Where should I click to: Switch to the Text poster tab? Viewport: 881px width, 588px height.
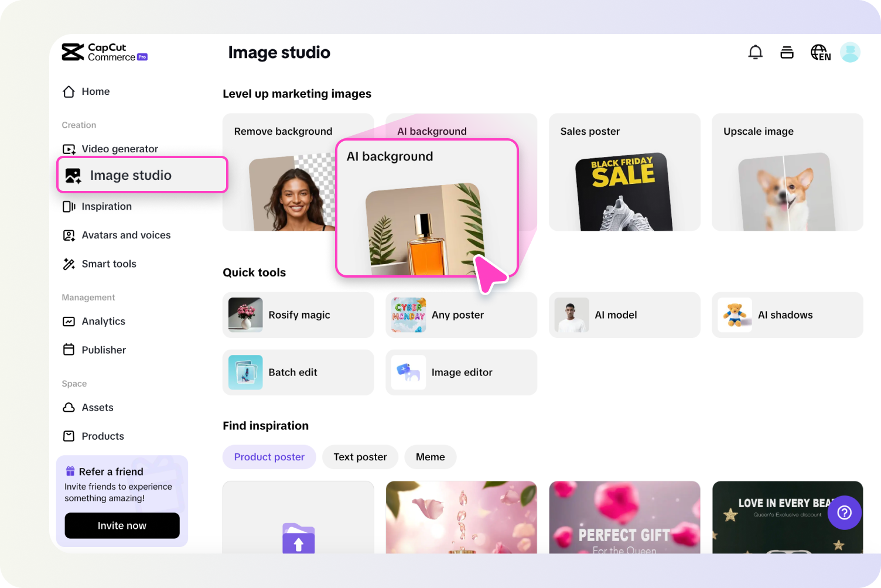[x=360, y=457]
